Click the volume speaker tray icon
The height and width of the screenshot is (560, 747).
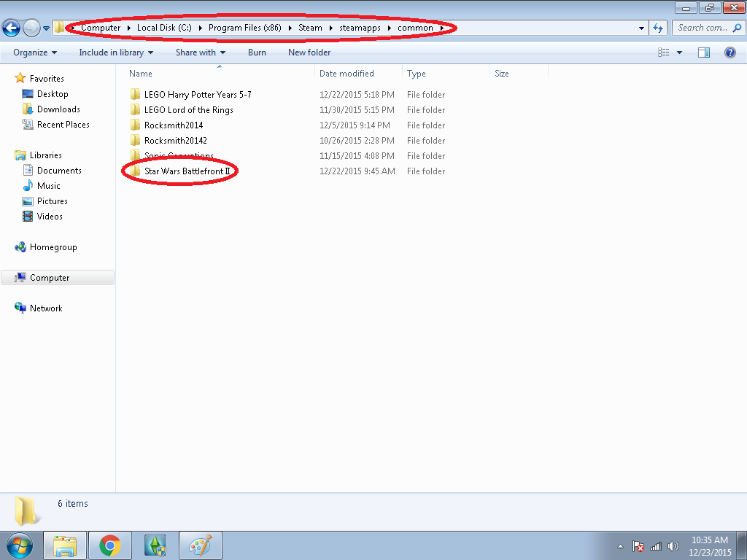[x=673, y=546]
